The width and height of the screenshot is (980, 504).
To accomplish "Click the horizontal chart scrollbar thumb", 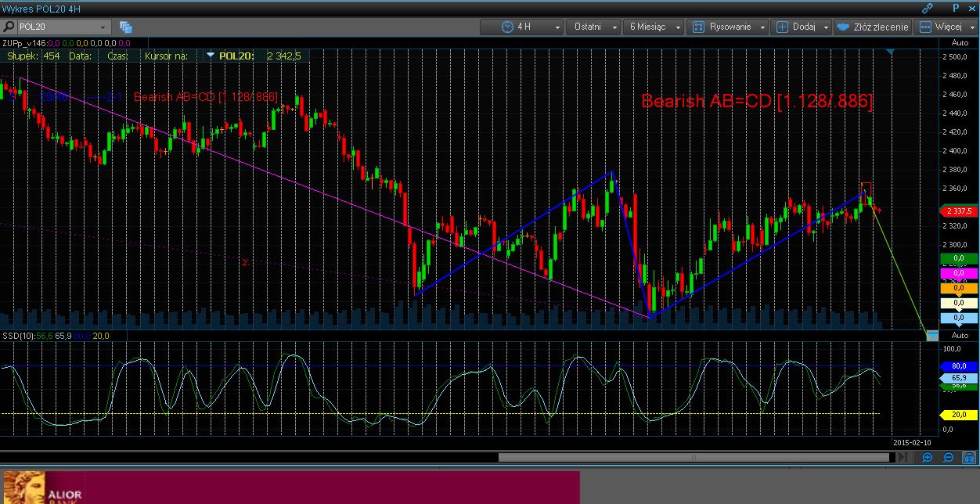I will [x=693, y=458].
